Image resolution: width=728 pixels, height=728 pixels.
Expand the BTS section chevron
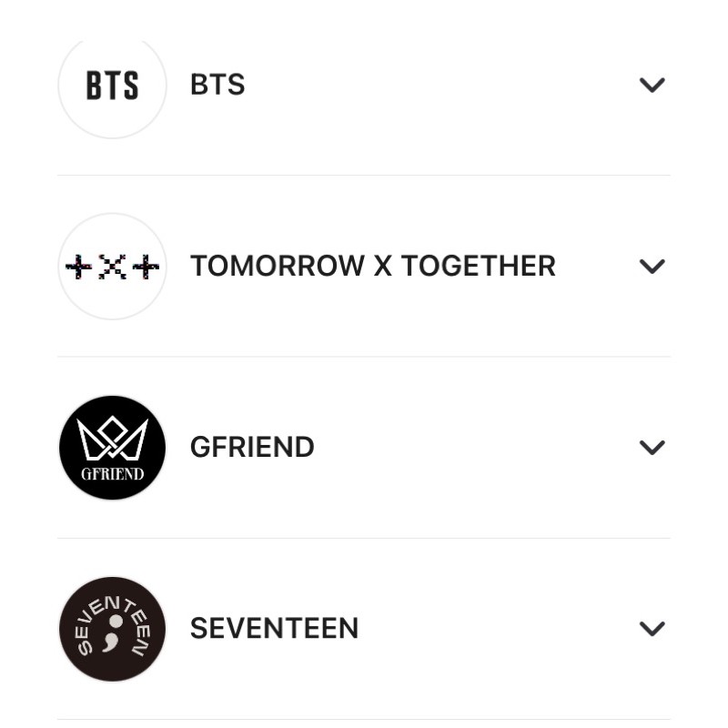pos(652,85)
